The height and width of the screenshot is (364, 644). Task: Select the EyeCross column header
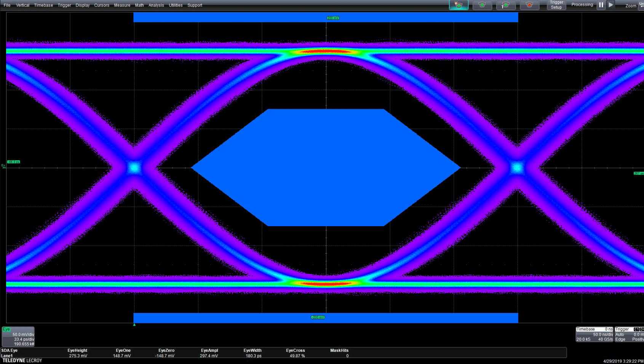(296, 350)
